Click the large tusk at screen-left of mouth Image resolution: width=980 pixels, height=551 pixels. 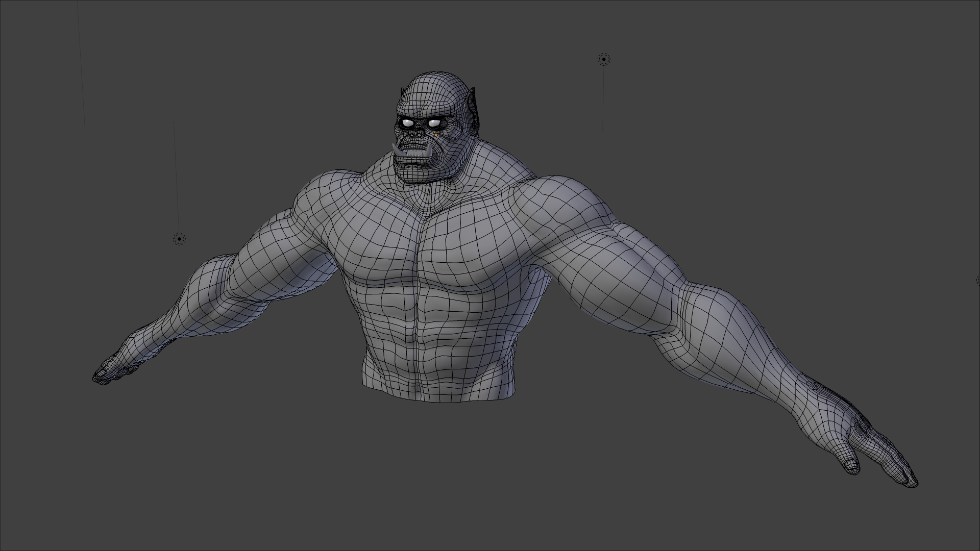click(398, 150)
